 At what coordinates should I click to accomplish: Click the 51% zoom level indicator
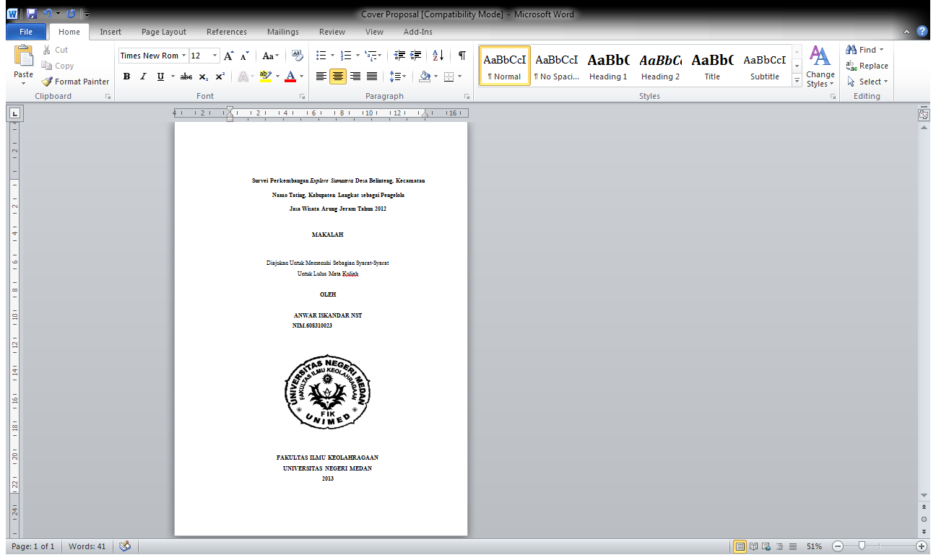[814, 546]
